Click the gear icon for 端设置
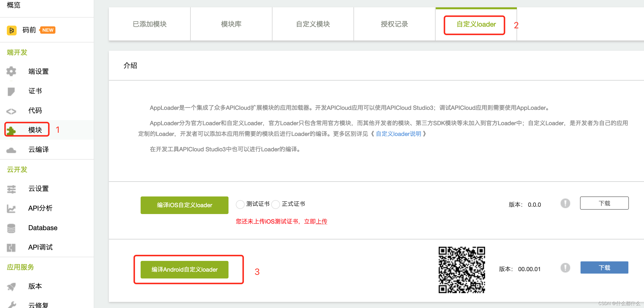 [11, 71]
